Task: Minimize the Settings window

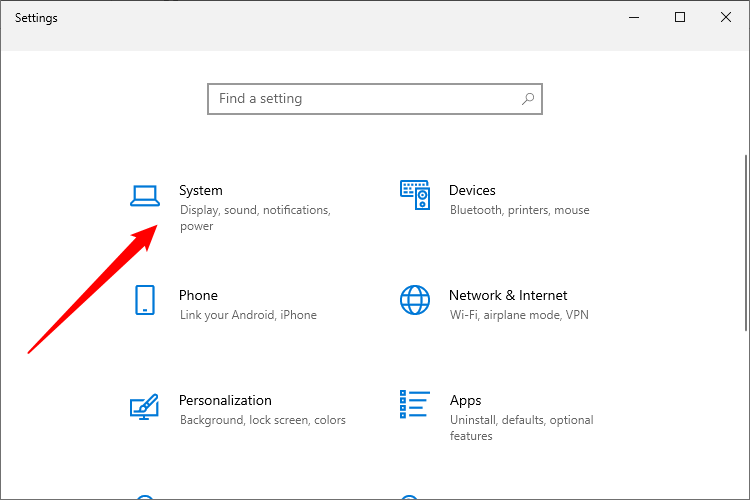Action: [634, 17]
